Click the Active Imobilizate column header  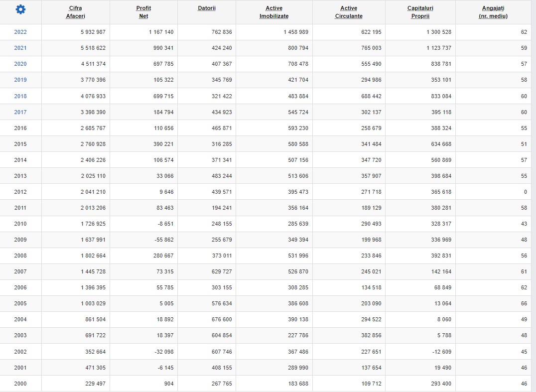pyautogui.click(x=274, y=12)
